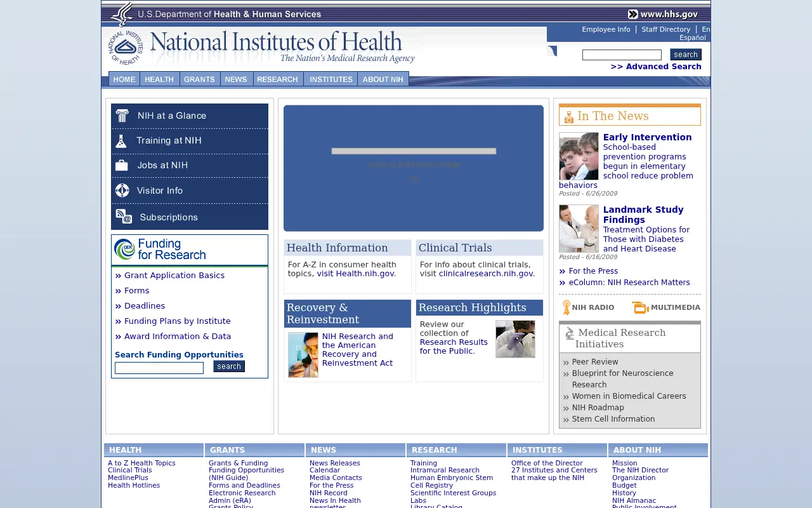Open the www.hhs.gov link
The width and height of the screenshot is (812, 508).
click(664, 14)
